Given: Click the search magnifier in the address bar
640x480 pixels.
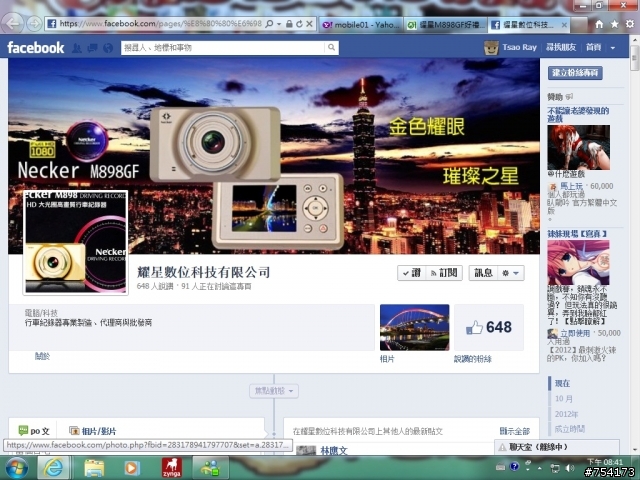Looking at the screenshot, I should (x=269, y=24).
